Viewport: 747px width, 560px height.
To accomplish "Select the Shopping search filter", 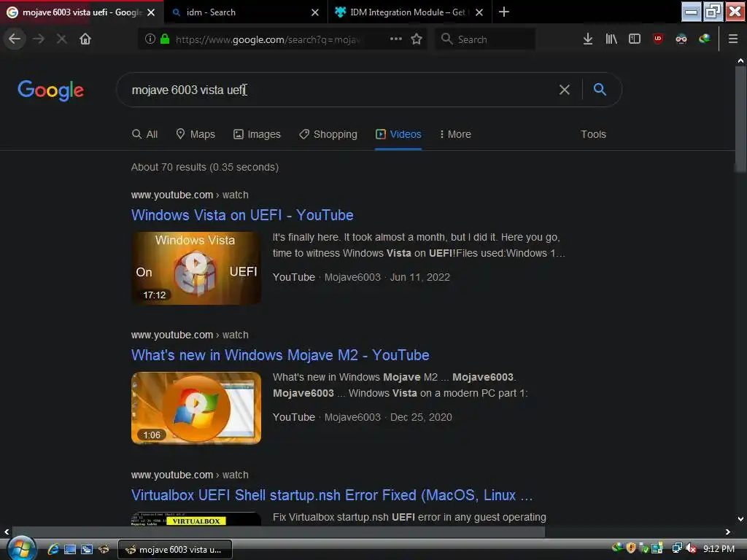I will (328, 134).
